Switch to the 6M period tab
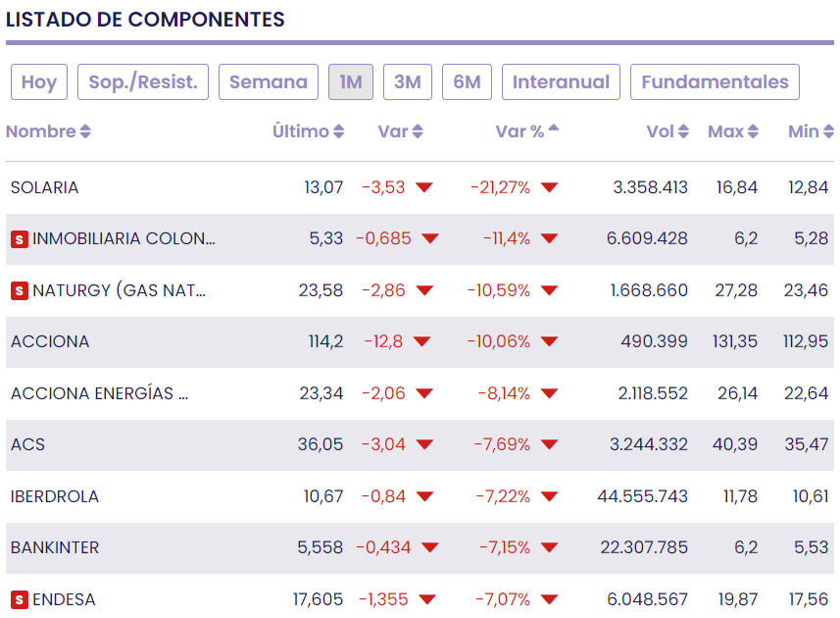 467,82
